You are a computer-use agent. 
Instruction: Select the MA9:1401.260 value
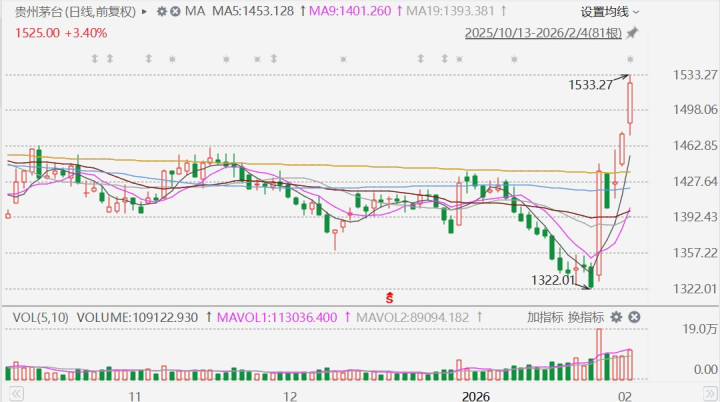pos(350,11)
